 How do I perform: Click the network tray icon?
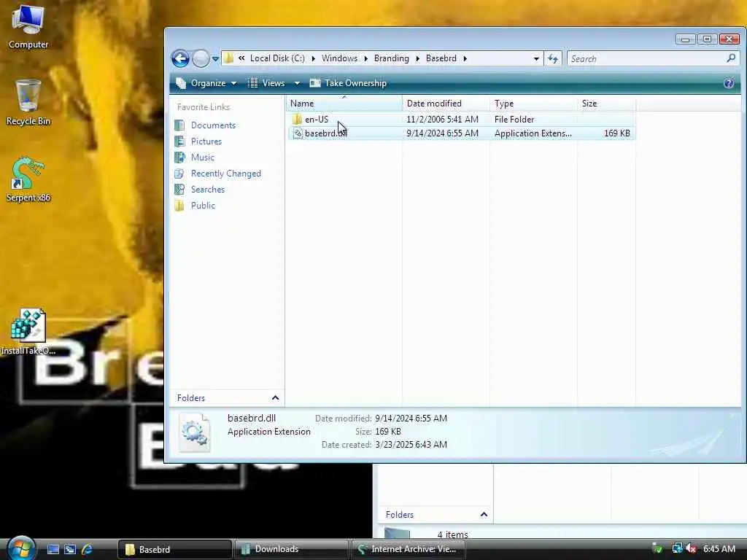(x=677, y=548)
